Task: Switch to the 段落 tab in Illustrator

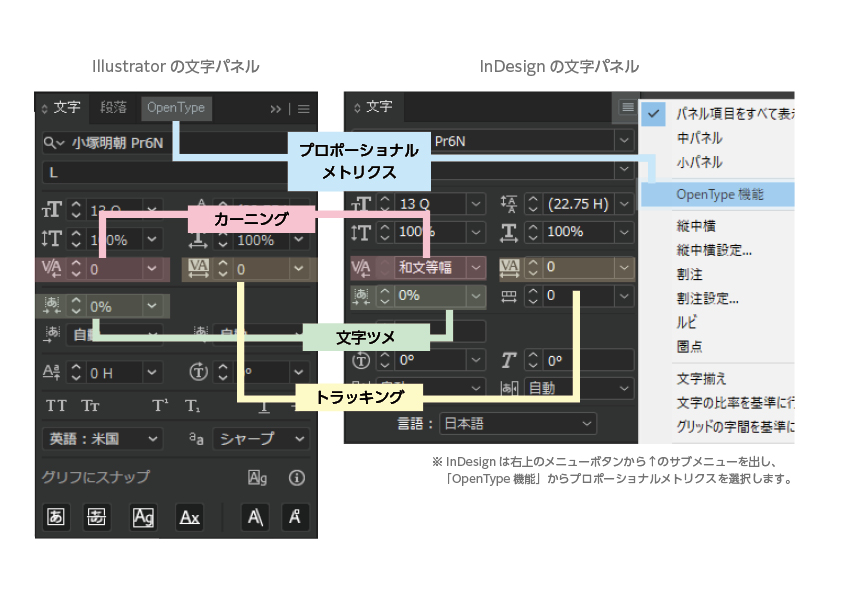Action: (114, 107)
